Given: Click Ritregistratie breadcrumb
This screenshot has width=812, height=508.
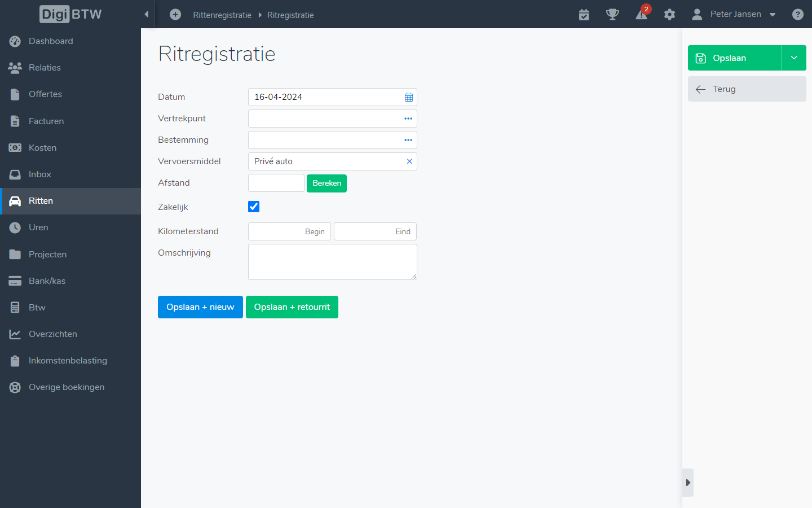Looking at the screenshot, I should [290, 15].
